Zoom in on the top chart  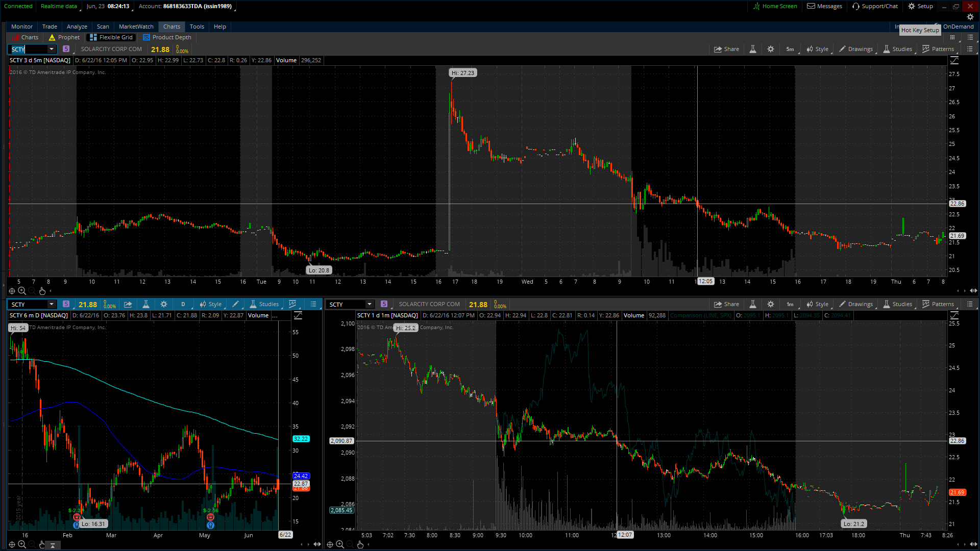(x=22, y=291)
